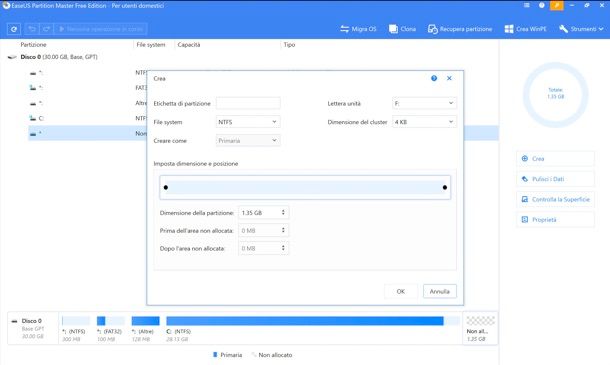This screenshot has height=365, width=610.
Task: Click the File system column header
Action: click(x=151, y=45)
